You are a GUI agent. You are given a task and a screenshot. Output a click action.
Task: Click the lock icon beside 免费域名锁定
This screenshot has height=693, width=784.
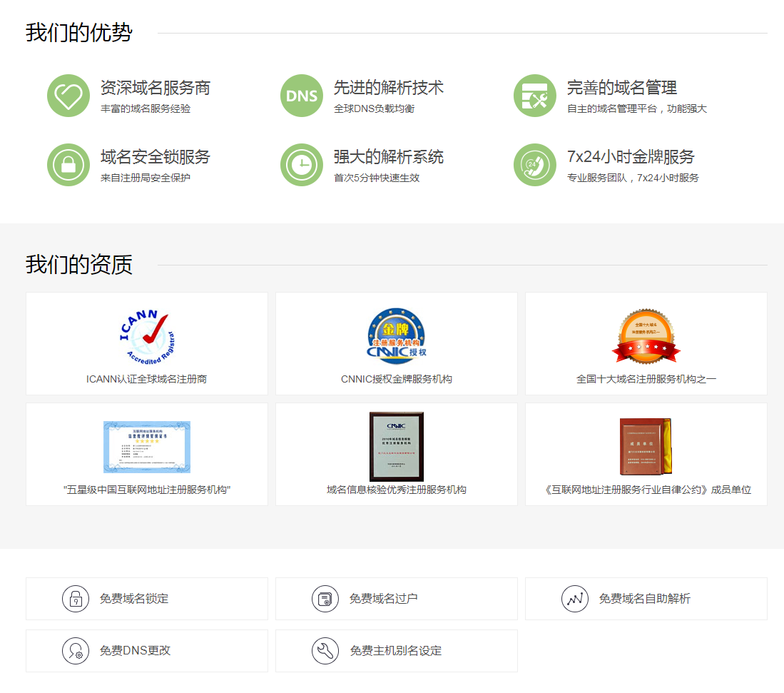click(76, 599)
